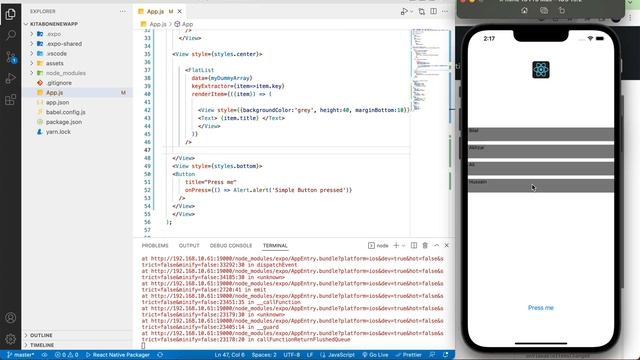
Task: Close the App.js editor tab
Action: 180,11
